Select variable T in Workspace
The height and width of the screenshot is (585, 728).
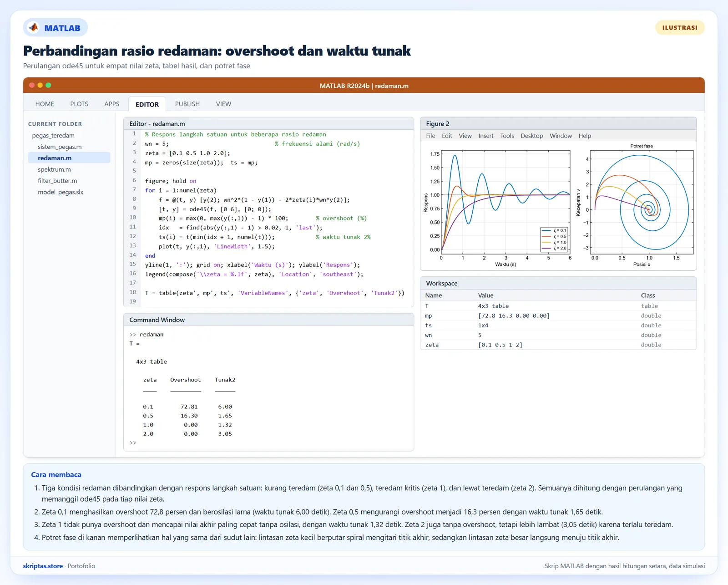558,306
